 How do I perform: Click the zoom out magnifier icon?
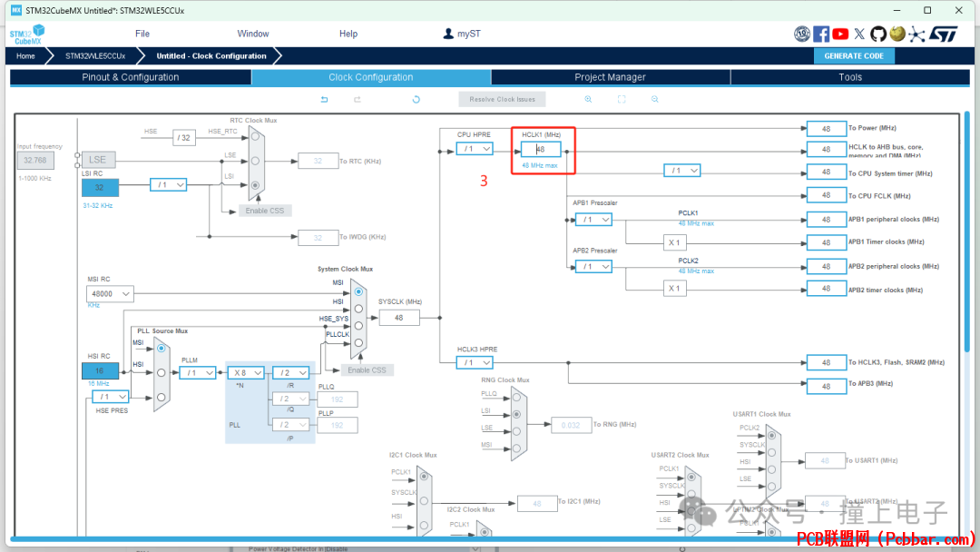[654, 99]
